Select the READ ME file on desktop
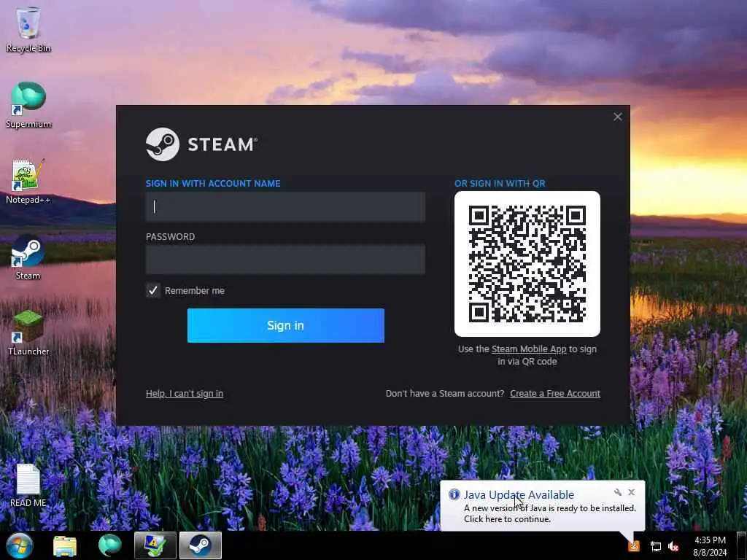 [x=28, y=485]
